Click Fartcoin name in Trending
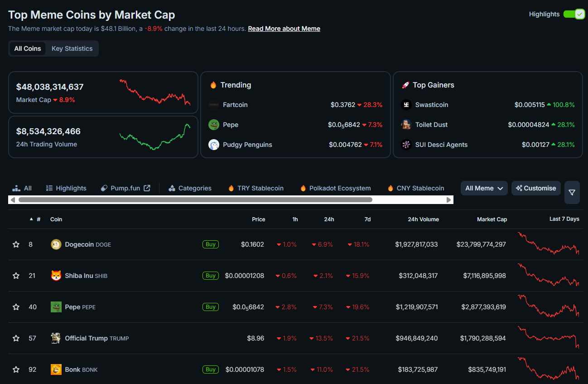The width and height of the screenshot is (588, 384). pyautogui.click(x=235, y=105)
